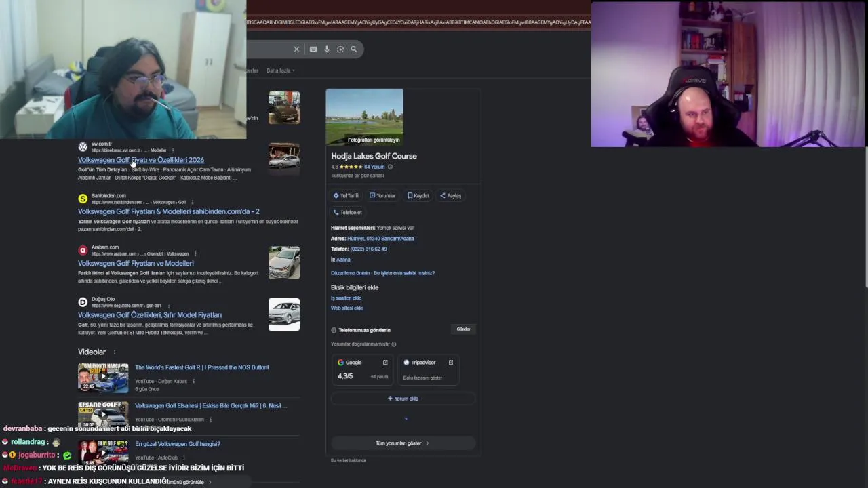Open the on-screen keyboard icon in search bar
Image resolution: width=868 pixels, height=488 pixels.
(x=313, y=49)
